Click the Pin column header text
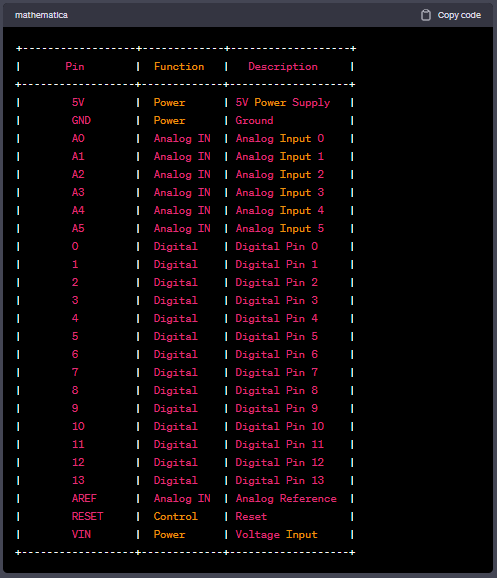 (75, 66)
